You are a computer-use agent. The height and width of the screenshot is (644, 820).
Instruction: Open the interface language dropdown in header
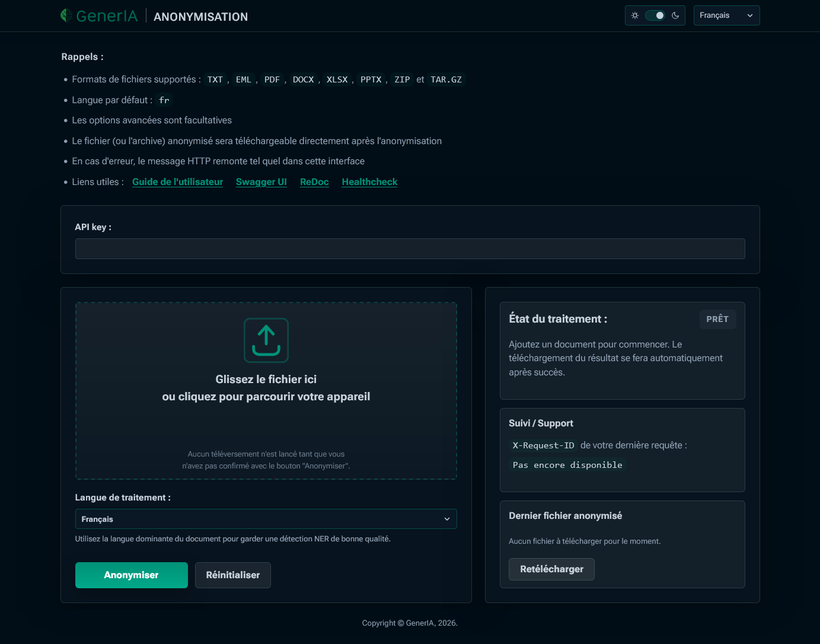point(726,15)
